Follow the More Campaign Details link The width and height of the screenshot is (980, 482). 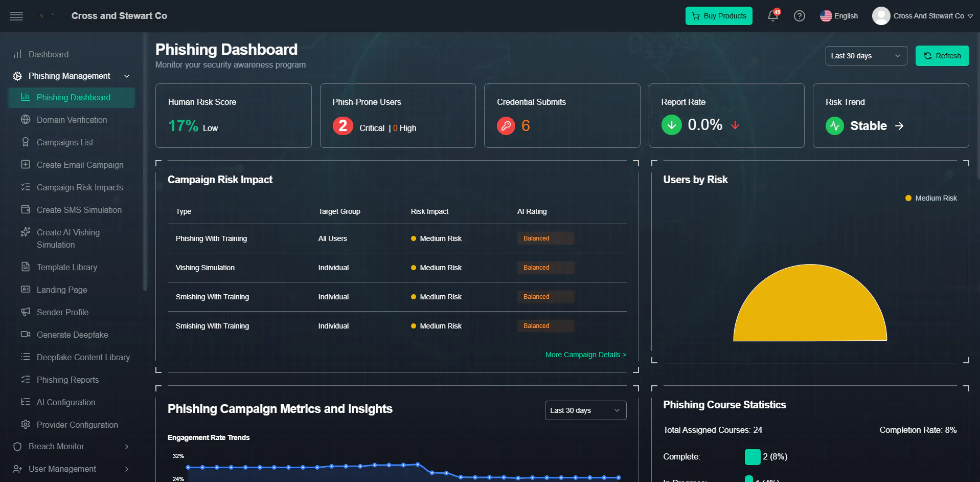[586, 355]
